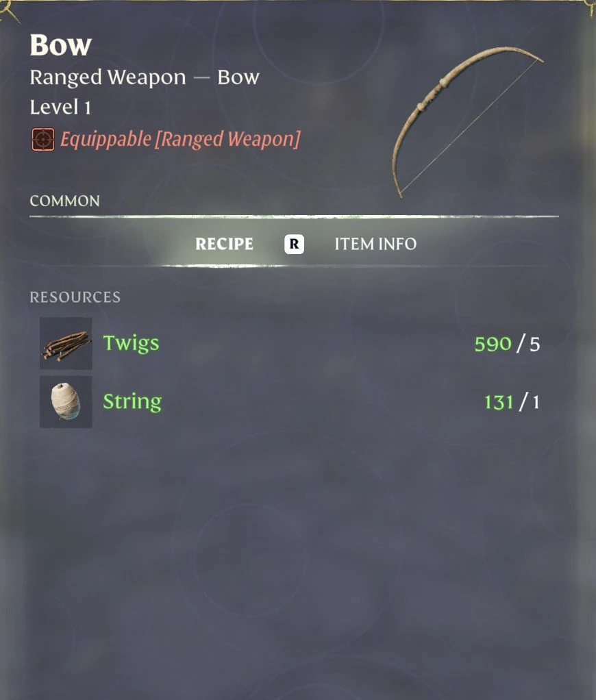Image resolution: width=596 pixels, height=700 pixels.
Task: Click the Bow item title
Action: [61, 45]
